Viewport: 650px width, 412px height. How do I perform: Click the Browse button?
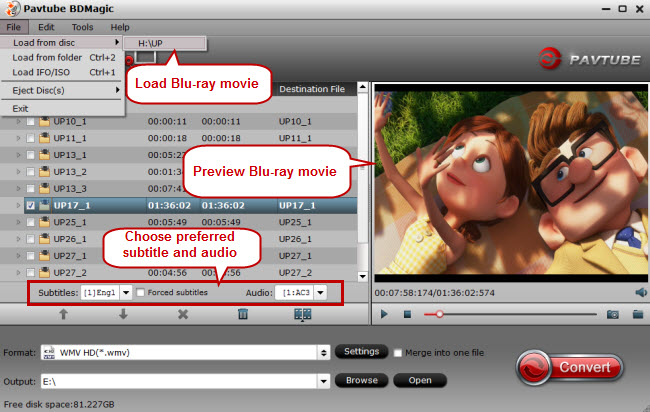click(x=361, y=380)
